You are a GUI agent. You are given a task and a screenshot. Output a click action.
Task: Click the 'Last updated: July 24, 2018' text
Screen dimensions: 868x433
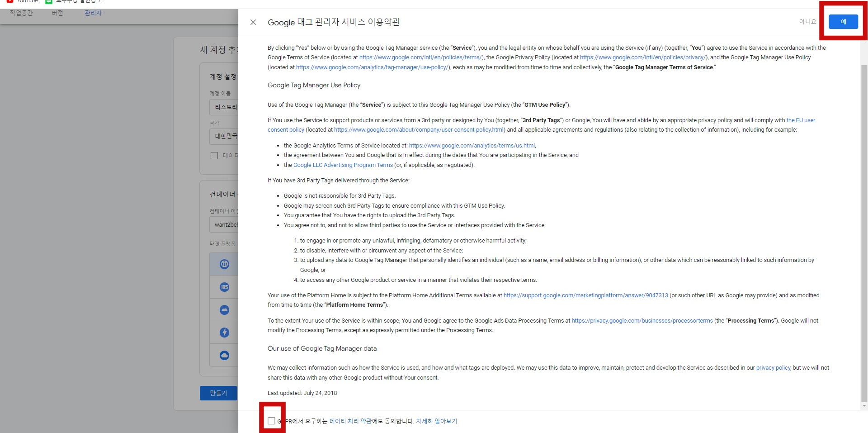(302, 393)
